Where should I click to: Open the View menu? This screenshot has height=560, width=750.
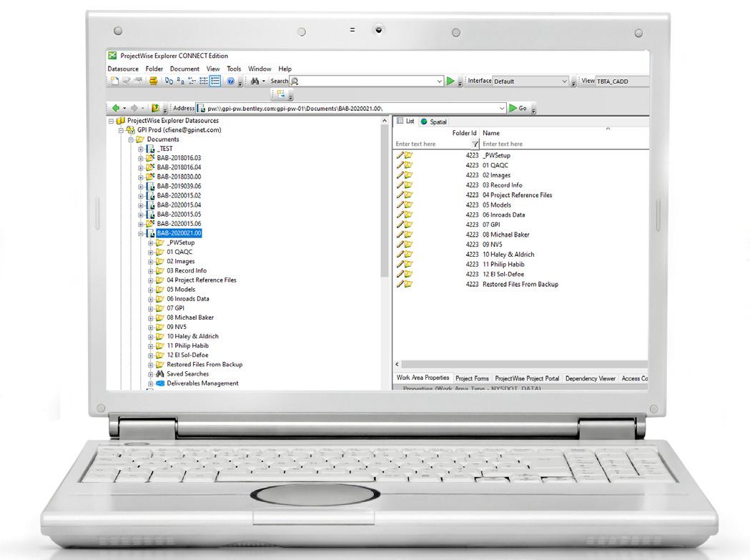(x=213, y=69)
